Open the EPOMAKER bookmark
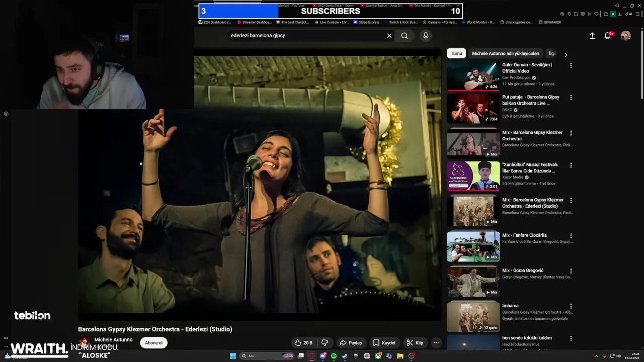This screenshot has height=362, width=644. (550, 22)
